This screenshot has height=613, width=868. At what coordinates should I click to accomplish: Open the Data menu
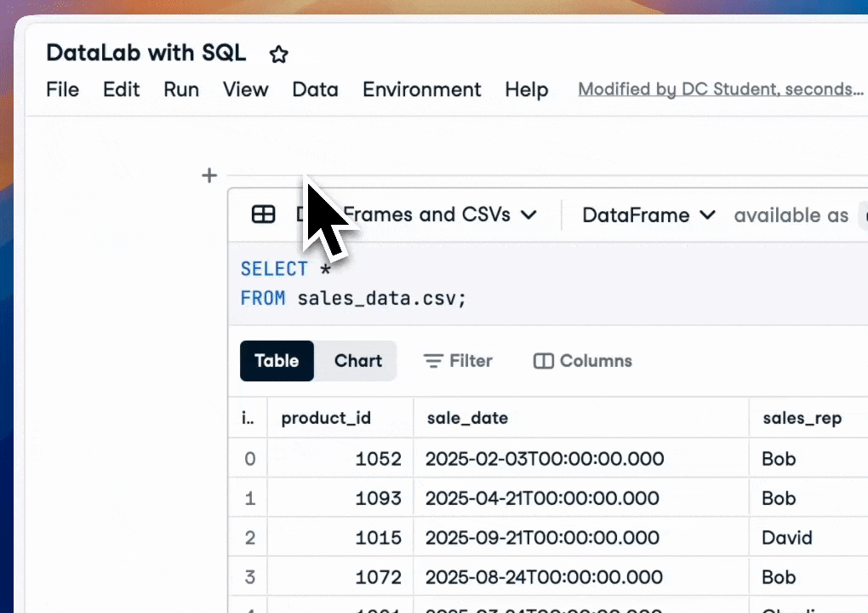click(x=315, y=89)
